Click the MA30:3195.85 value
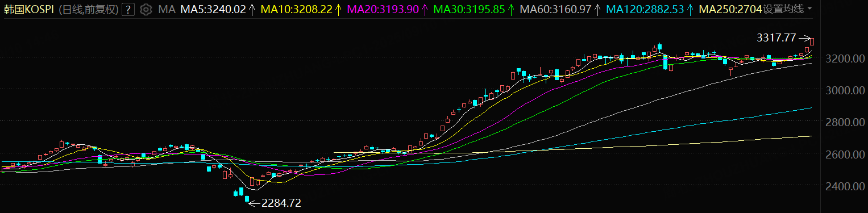868x213 pixels. coord(470,9)
